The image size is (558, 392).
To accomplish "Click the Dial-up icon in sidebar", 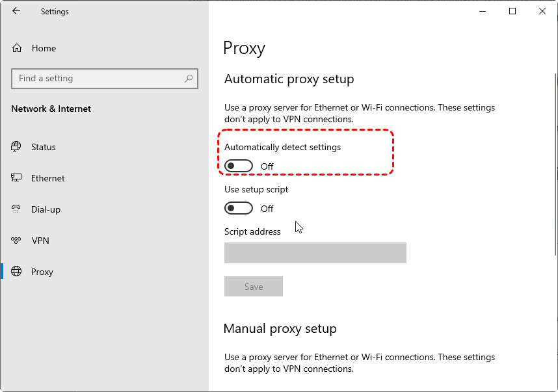I will pos(17,209).
